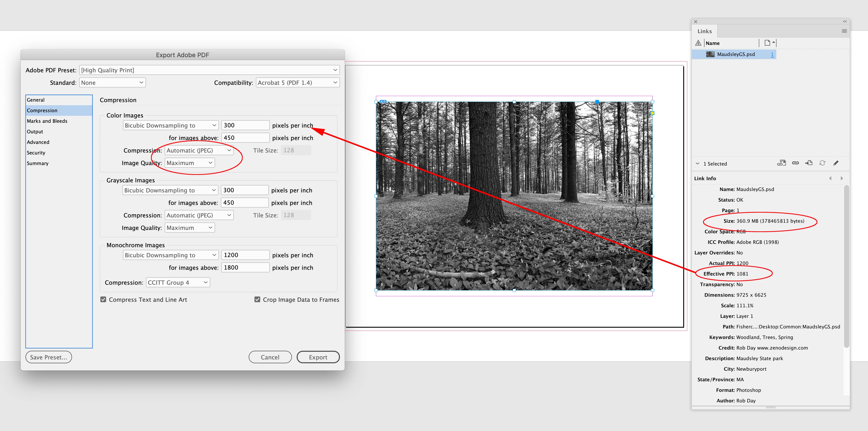Sort by the page column icon

[767, 43]
